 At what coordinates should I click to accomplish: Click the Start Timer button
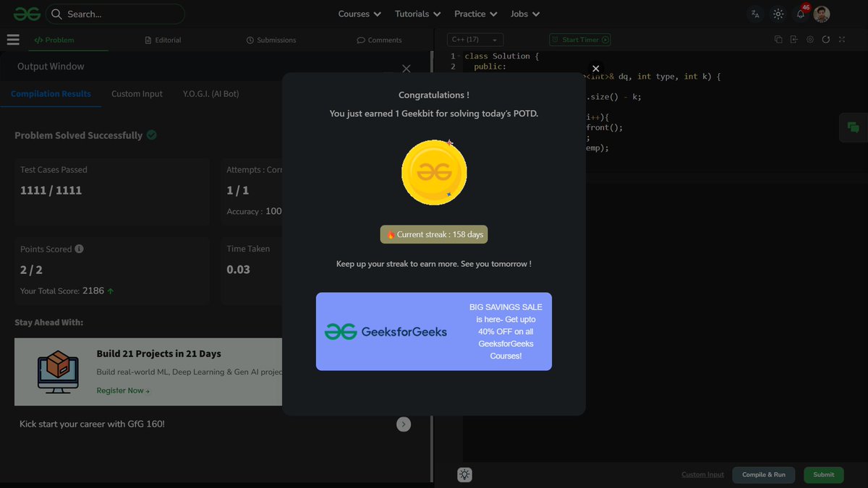tap(580, 40)
